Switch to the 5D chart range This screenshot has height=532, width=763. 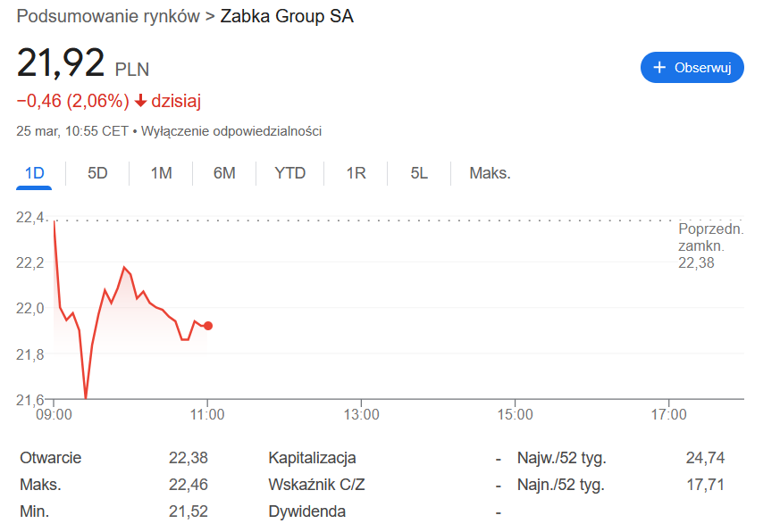(97, 173)
